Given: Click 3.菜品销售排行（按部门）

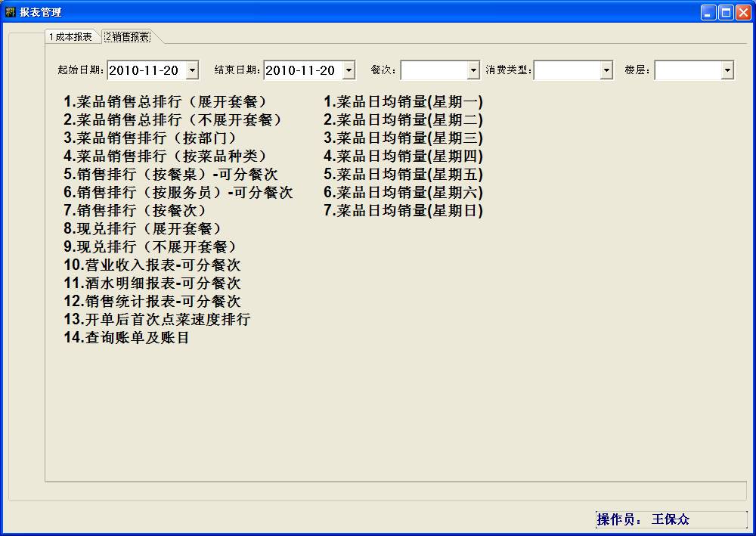Looking at the screenshot, I should click(150, 138).
